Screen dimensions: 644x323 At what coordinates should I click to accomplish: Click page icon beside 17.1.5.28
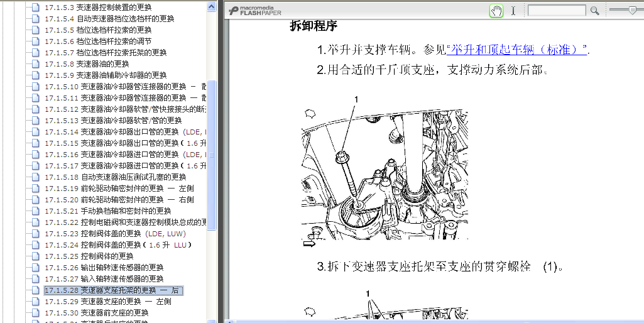(x=35, y=290)
